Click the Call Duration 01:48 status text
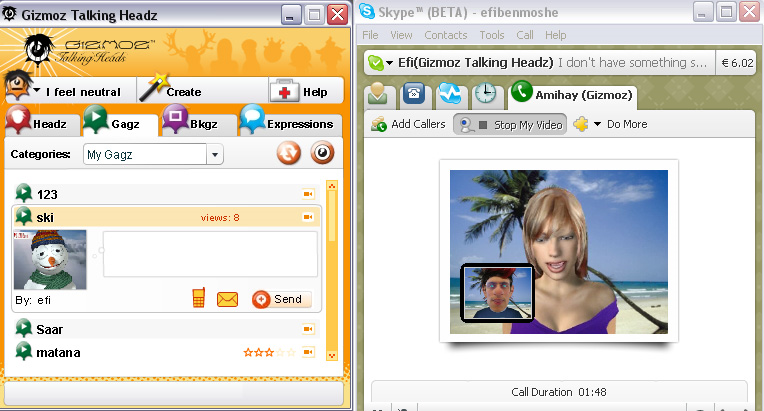 click(558, 392)
